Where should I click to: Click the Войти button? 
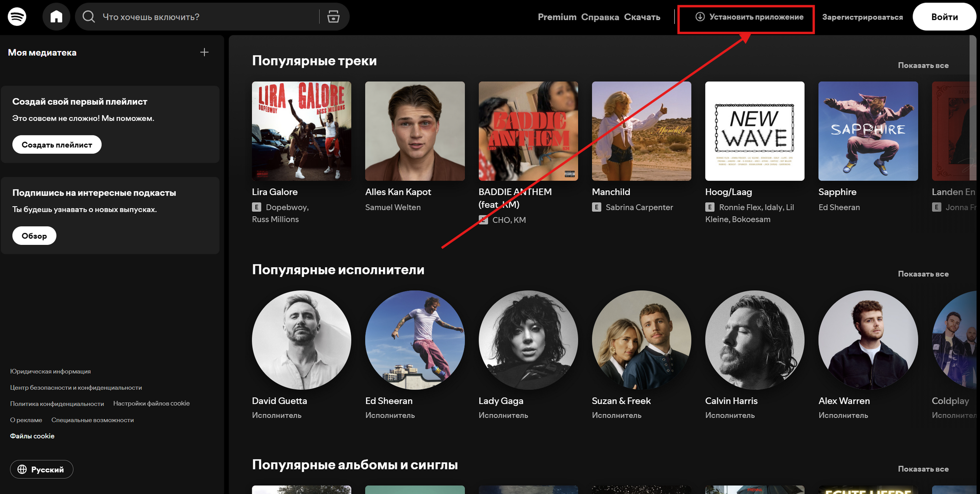tap(944, 17)
